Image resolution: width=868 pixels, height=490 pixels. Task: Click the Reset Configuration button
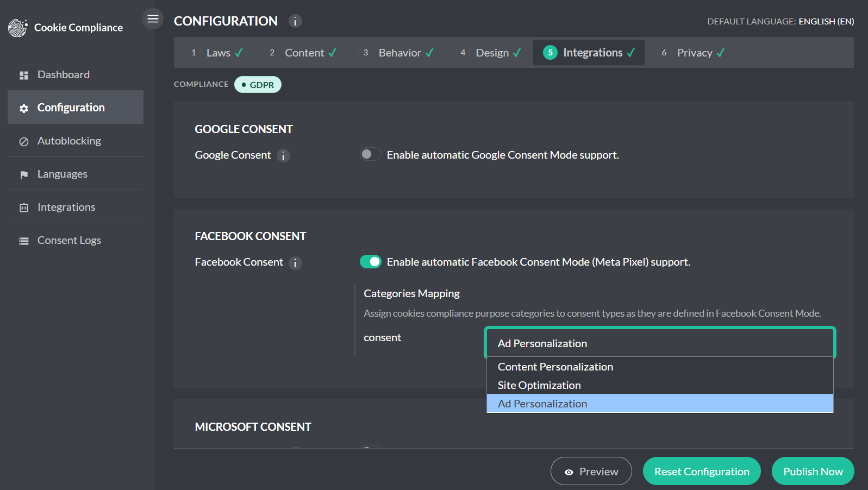(702, 471)
